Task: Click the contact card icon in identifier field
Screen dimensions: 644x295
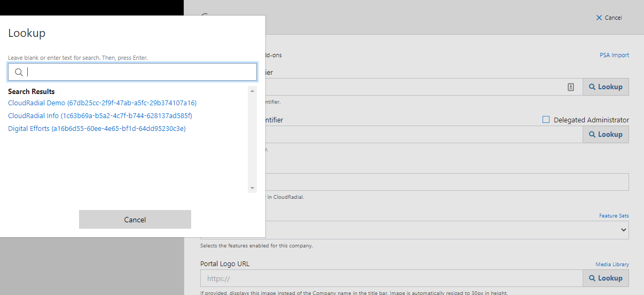Action: tap(571, 87)
